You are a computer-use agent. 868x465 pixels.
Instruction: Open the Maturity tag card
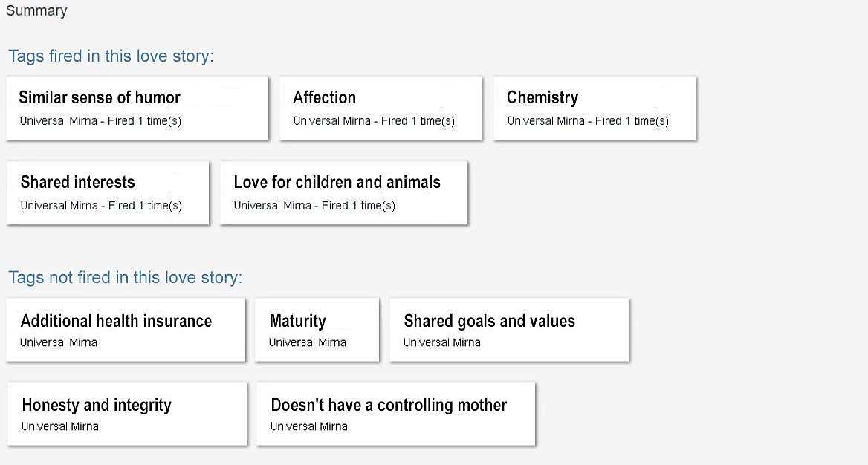click(x=317, y=330)
